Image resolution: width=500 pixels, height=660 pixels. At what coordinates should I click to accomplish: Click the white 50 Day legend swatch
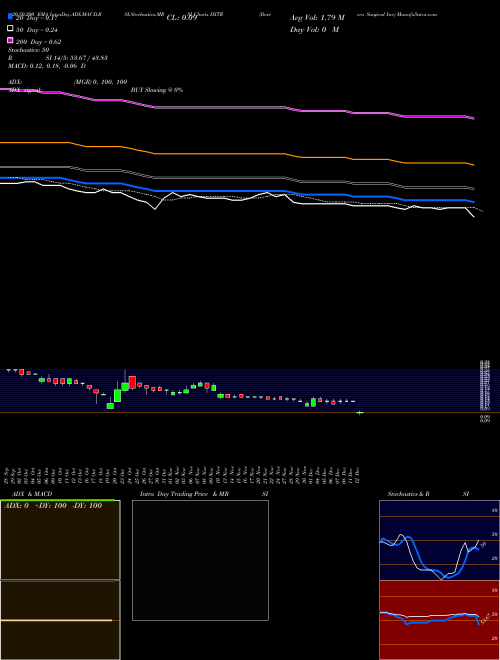point(10,28)
